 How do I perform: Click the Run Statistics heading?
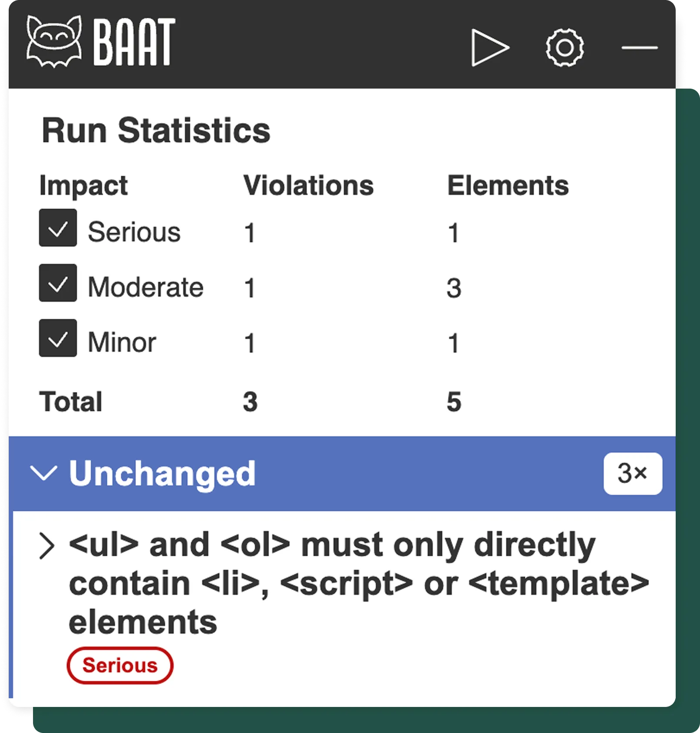point(155,130)
